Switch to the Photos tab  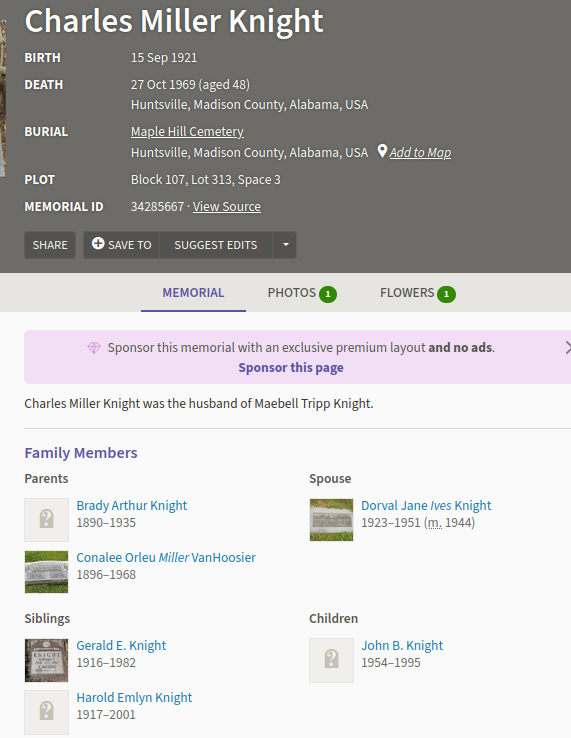pyautogui.click(x=302, y=293)
